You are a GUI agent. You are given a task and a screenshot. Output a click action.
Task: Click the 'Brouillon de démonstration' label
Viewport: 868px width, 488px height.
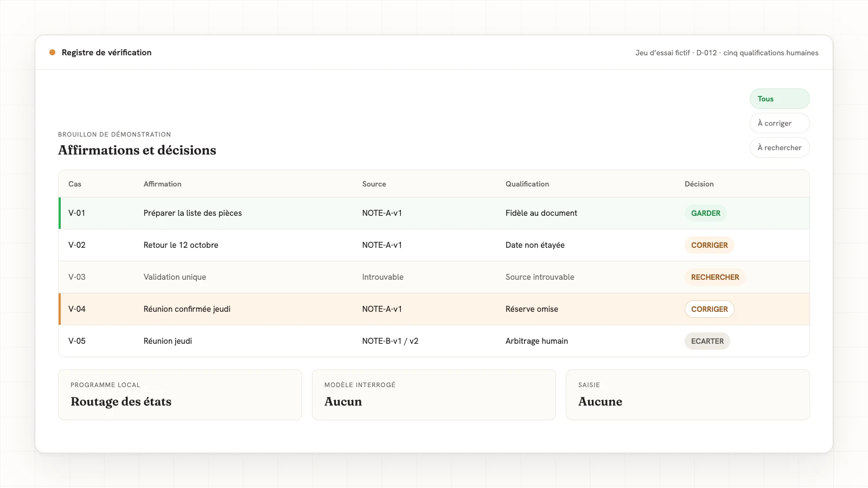114,134
